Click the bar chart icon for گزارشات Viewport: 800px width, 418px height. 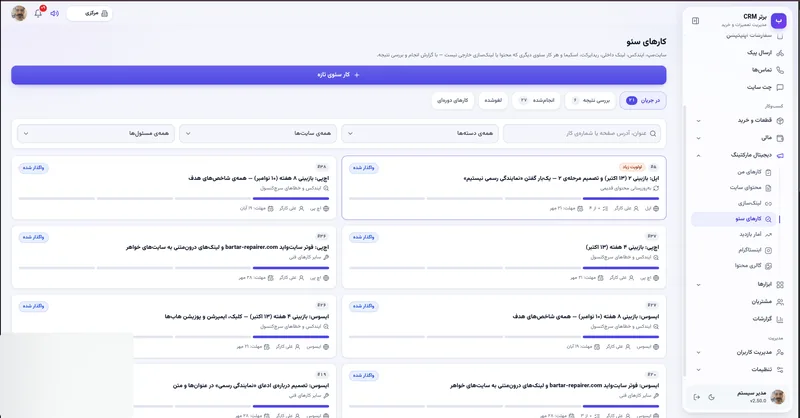pyautogui.click(x=780, y=319)
